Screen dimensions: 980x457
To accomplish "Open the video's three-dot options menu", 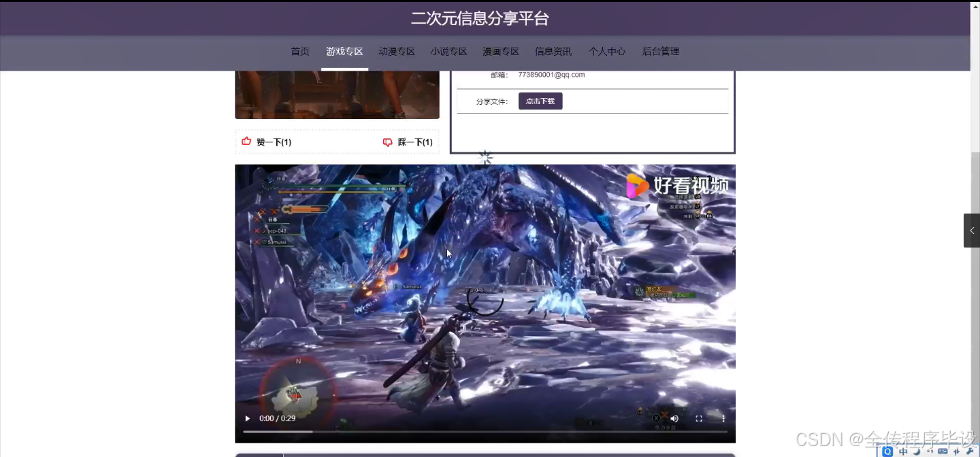I will 723,418.
